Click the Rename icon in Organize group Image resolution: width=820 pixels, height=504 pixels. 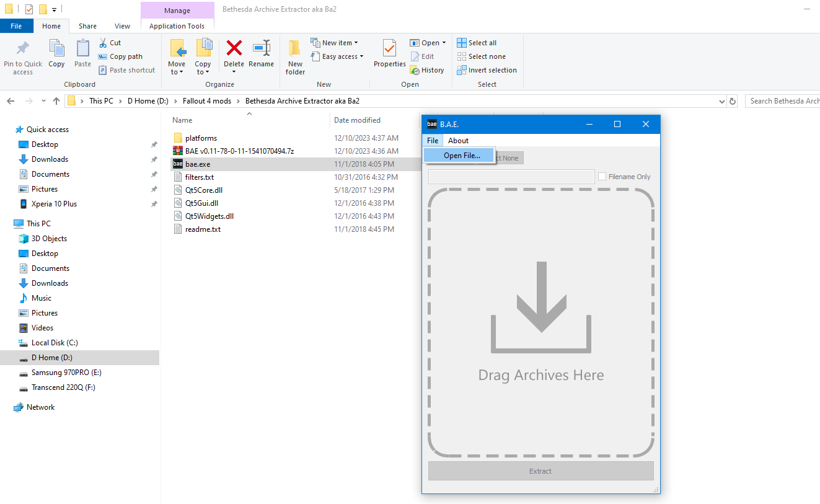[261, 48]
